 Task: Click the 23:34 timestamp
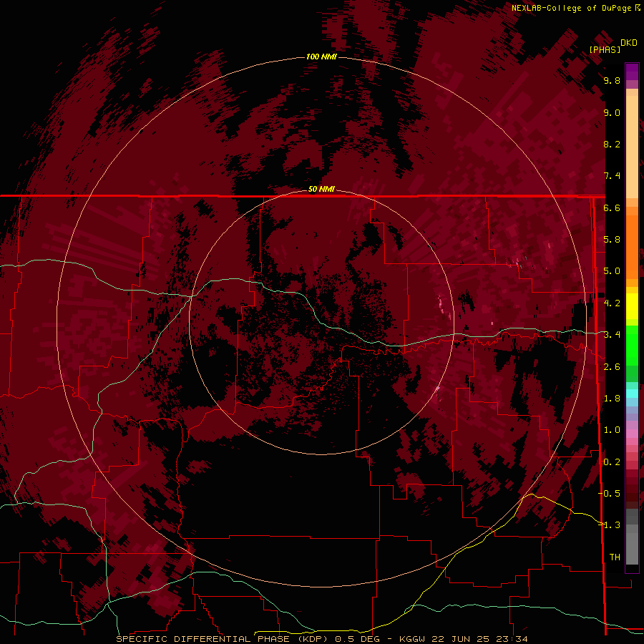(x=512, y=639)
